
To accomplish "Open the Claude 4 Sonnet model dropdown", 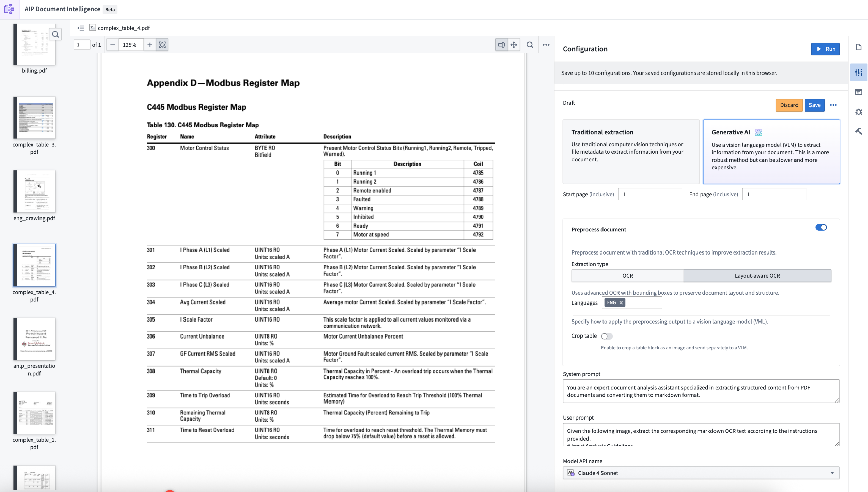I will [x=701, y=473].
